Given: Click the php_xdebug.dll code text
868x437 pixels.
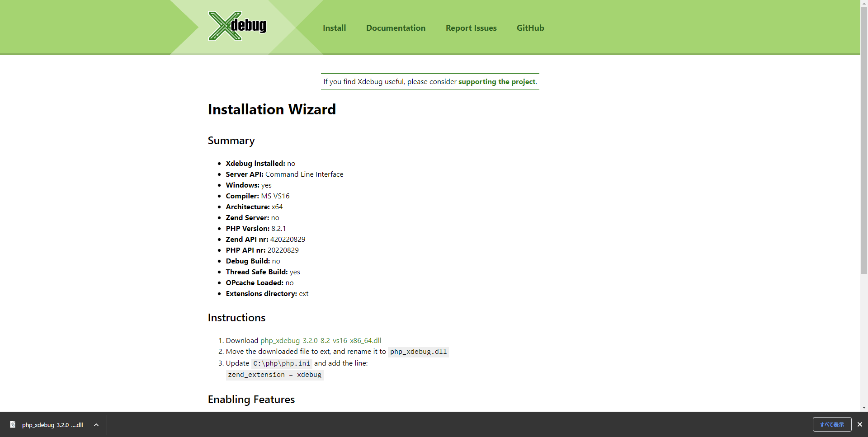Looking at the screenshot, I should pos(418,352).
